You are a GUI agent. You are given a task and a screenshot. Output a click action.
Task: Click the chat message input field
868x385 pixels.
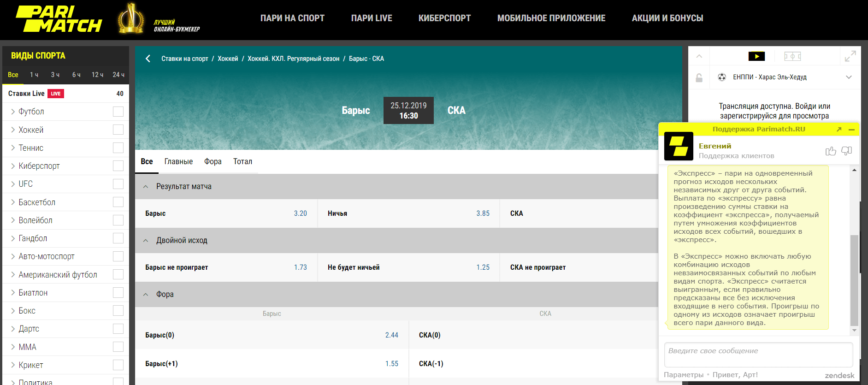tap(758, 355)
